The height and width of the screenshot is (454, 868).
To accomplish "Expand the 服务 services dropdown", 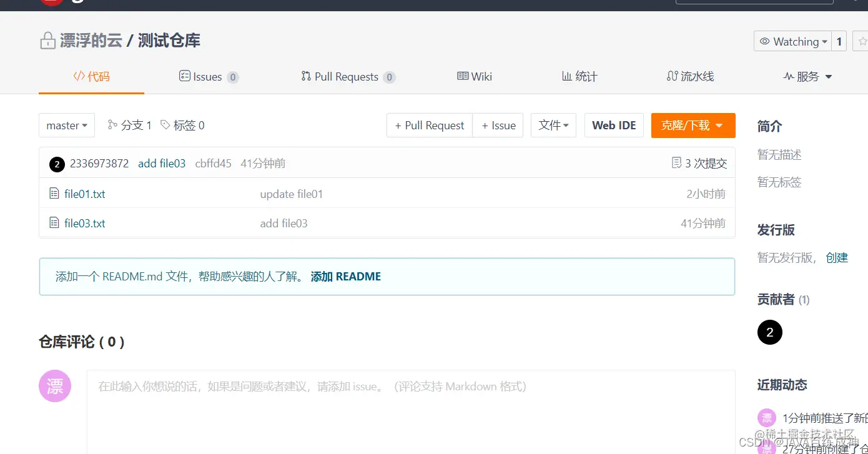I will 807,76.
